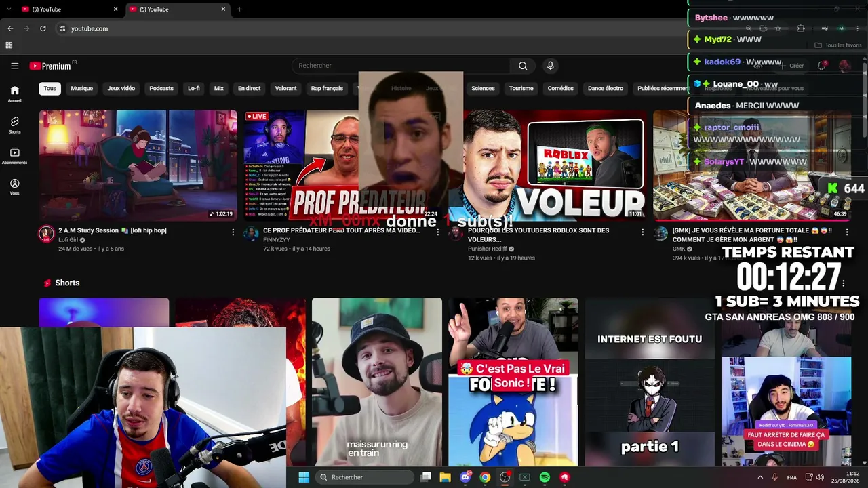Image resolution: width=868 pixels, height=488 pixels.
Task: Select the Lo-fi filter chip
Action: 194,88
